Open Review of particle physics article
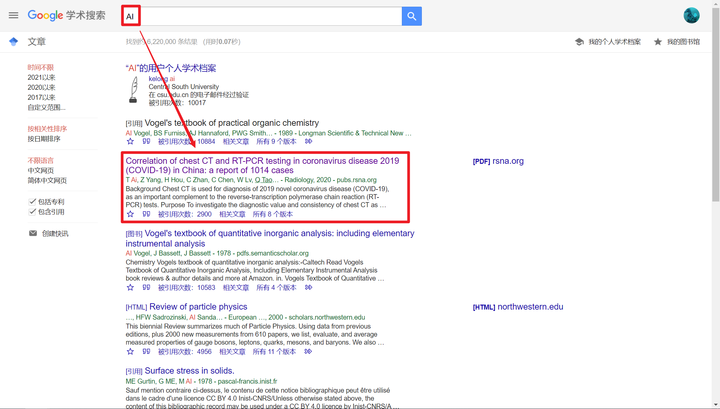Screen dimensions: 720x409 (x=198, y=307)
